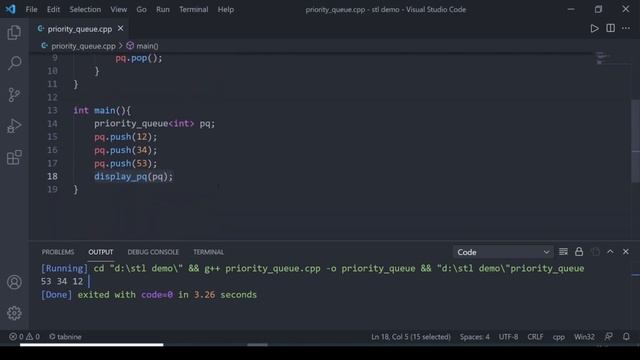This screenshot has width=640, height=360.
Task: Open the Selection menu
Action: [85, 9]
